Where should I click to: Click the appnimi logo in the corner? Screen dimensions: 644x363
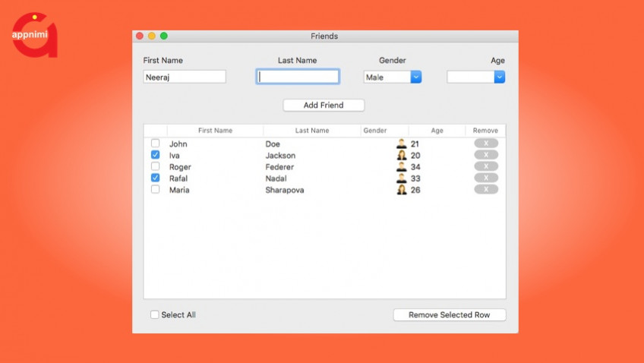pos(34,35)
